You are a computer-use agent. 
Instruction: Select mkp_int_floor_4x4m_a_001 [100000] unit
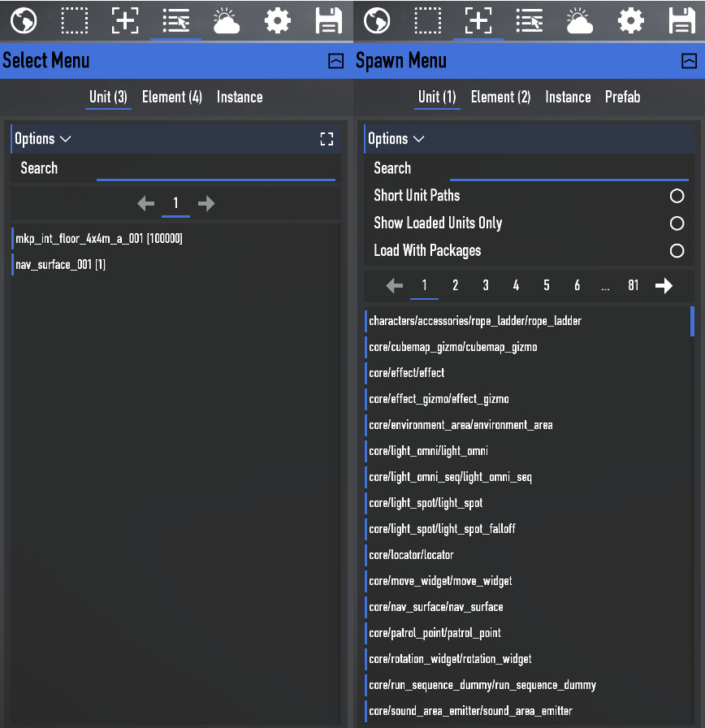[176, 239]
